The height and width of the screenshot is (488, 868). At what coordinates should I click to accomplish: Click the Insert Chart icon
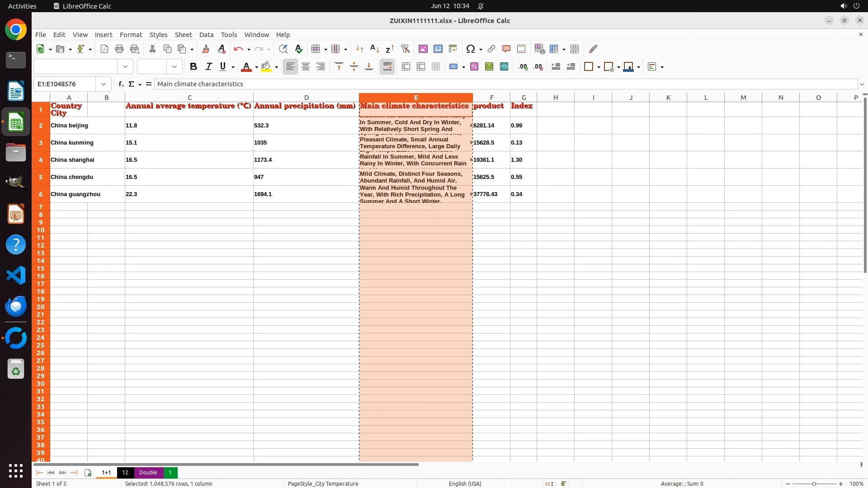438,49
